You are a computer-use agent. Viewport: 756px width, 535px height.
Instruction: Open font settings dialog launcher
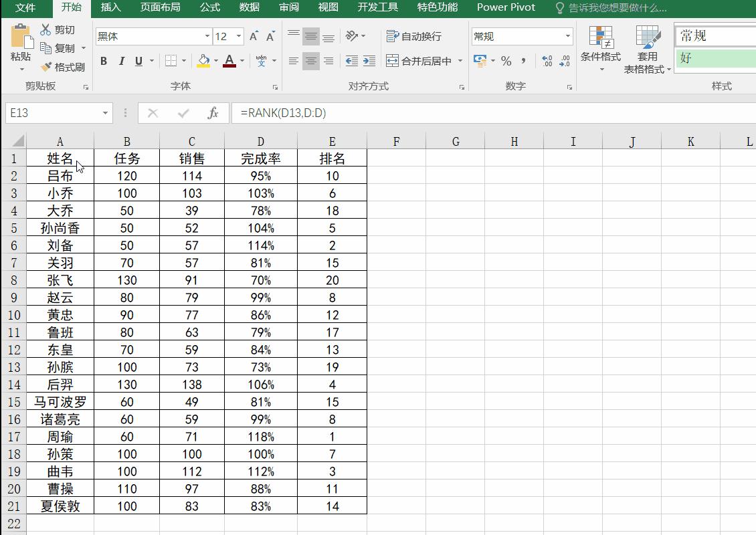(x=275, y=87)
